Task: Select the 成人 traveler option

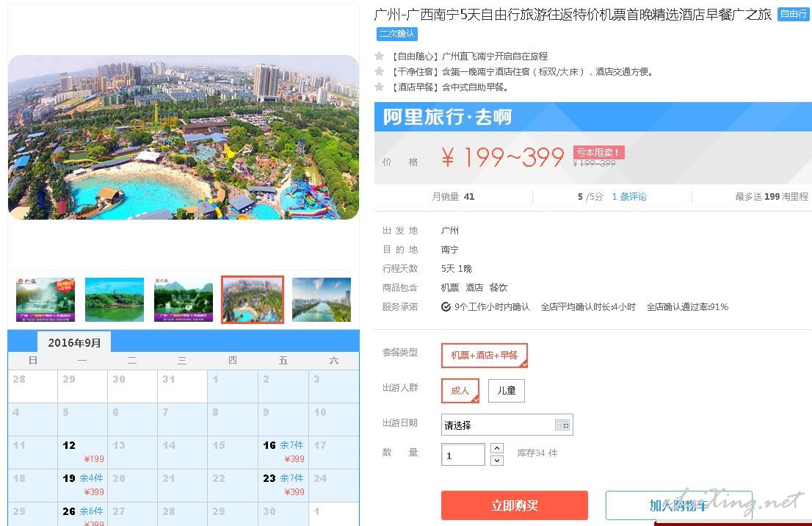Action: pyautogui.click(x=460, y=391)
